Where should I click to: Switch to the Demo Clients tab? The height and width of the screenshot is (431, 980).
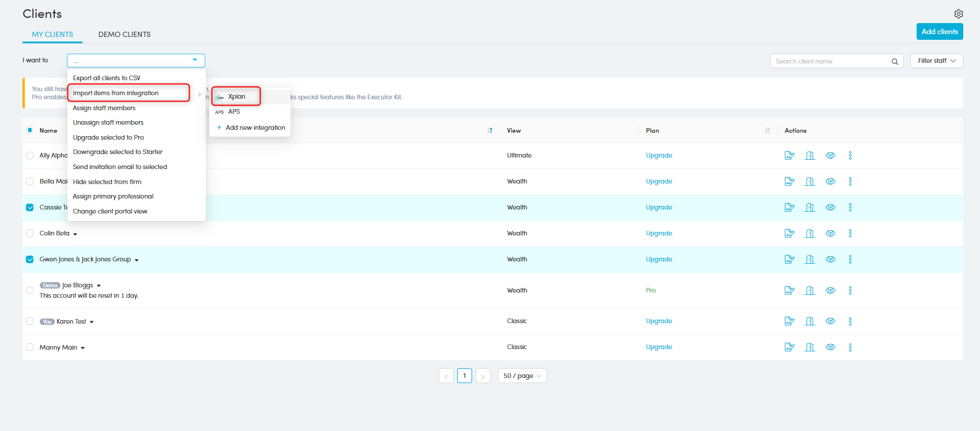tap(125, 35)
